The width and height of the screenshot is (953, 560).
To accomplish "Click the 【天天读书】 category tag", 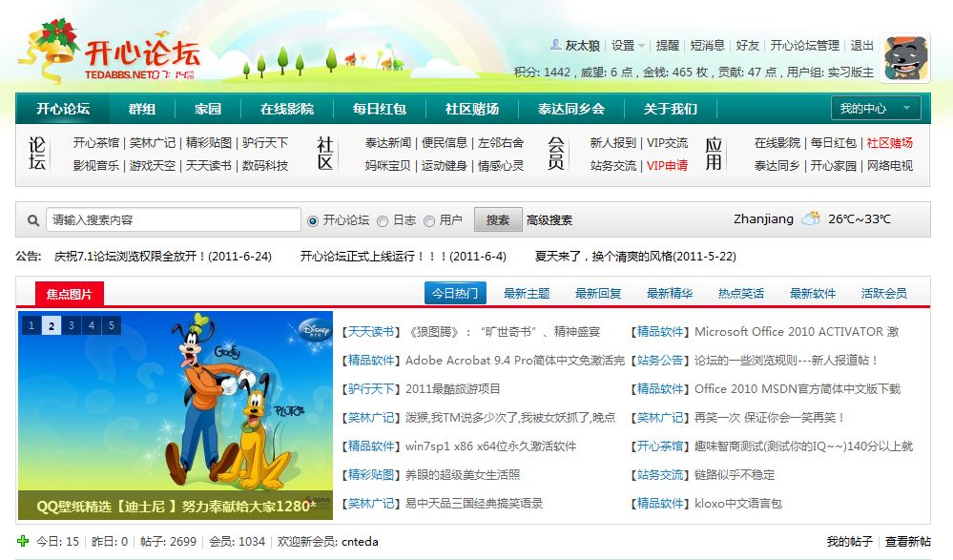I will click(371, 331).
